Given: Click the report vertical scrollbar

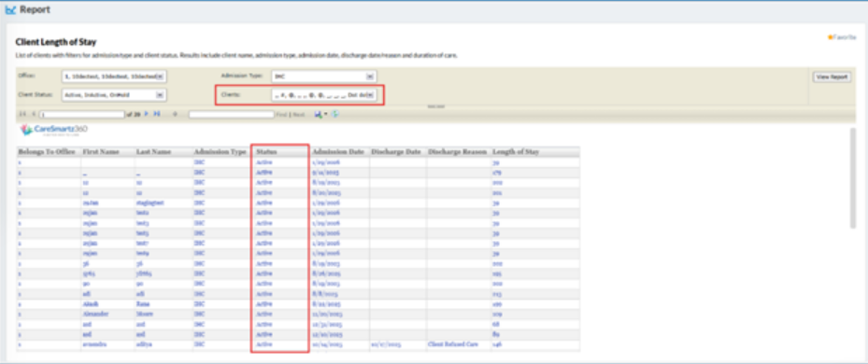Looking at the screenshot, I should [x=852, y=177].
